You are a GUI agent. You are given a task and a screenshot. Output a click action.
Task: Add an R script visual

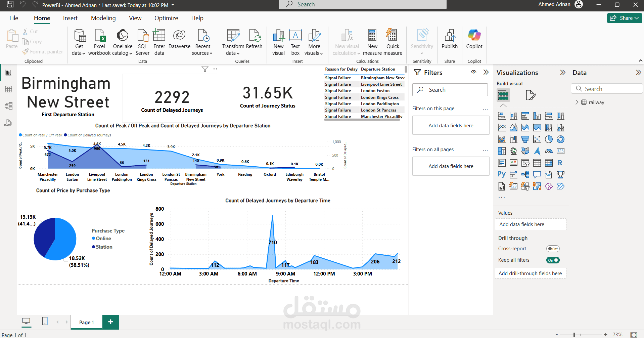coord(560,163)
